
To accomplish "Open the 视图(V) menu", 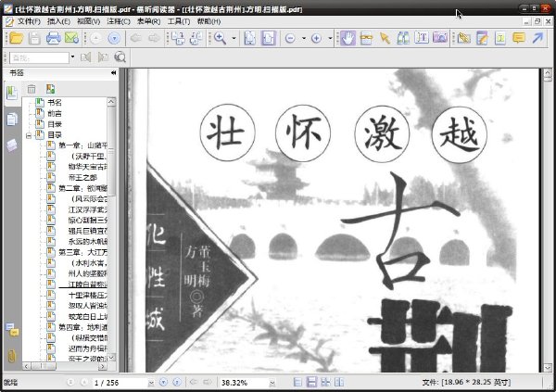I will click(88, 21).
